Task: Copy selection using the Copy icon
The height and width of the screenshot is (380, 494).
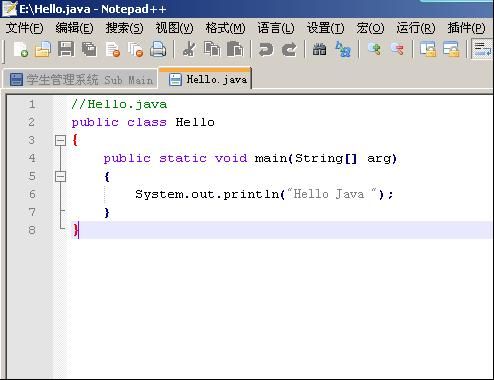Action: [x=212, y=49]
